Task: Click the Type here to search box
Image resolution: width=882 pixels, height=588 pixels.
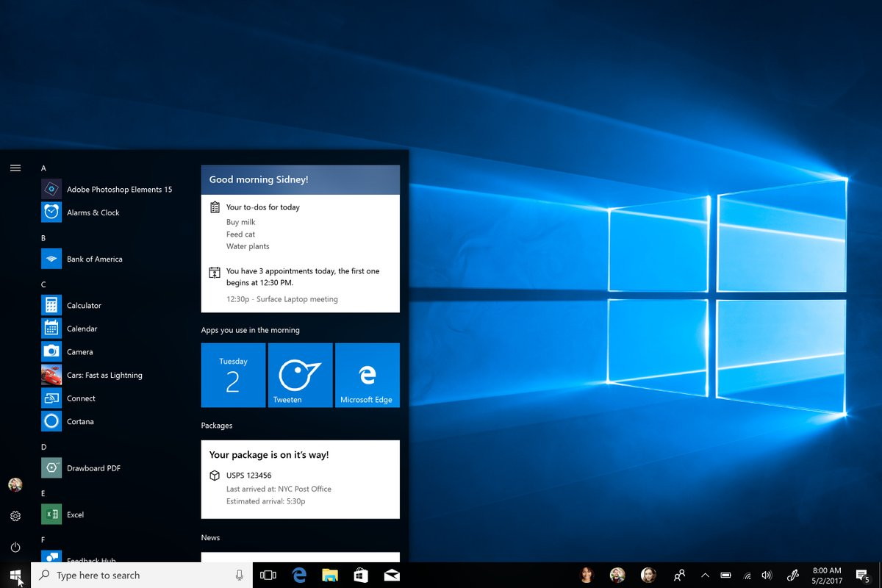Action: point(142,575)
